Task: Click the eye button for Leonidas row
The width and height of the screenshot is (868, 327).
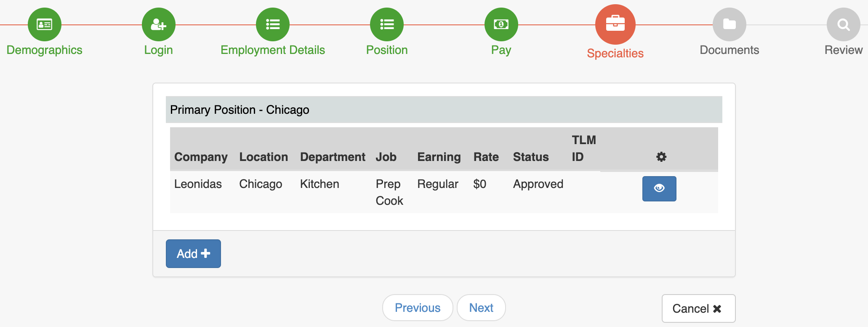Action: (659, 189)
